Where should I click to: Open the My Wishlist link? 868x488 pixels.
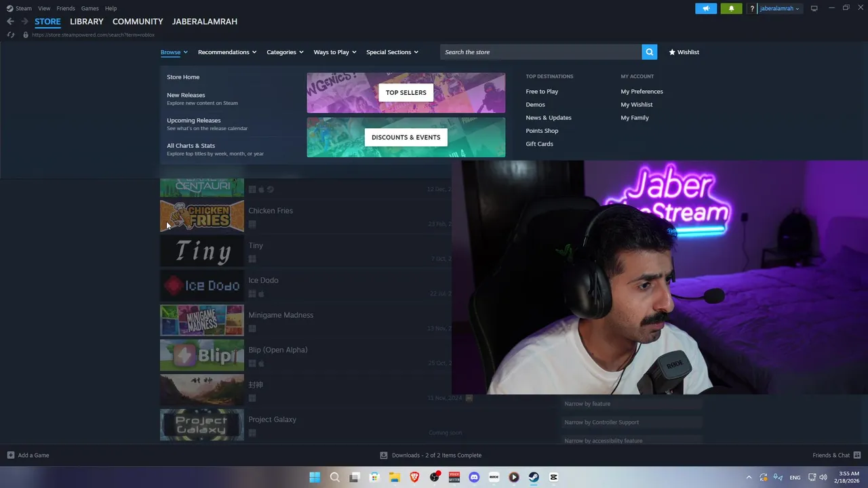coord(636,104)
